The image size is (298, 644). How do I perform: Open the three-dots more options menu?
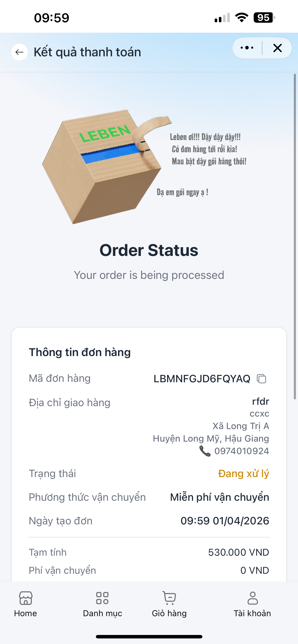(x=247, y=48)
